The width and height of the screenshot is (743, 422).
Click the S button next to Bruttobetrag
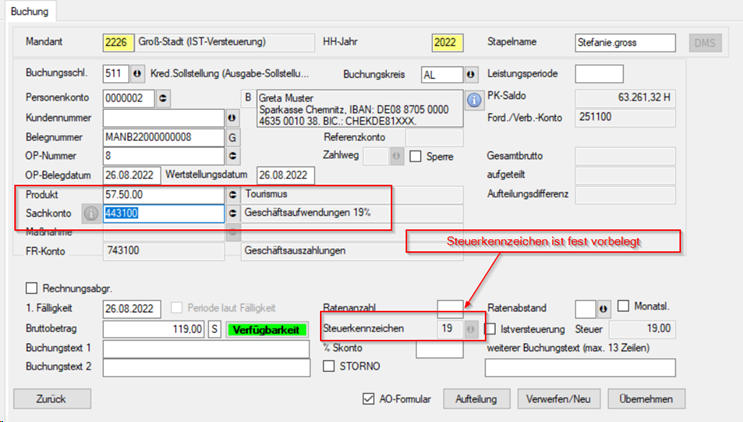click(214, 329)
